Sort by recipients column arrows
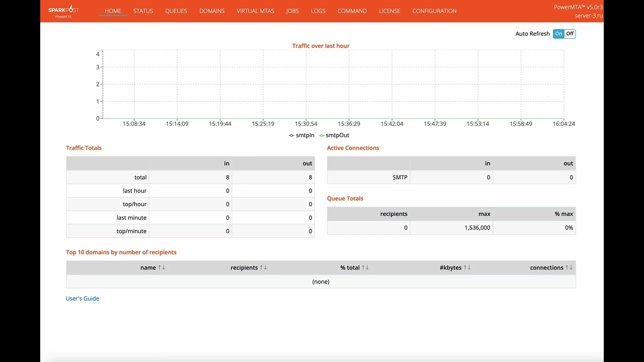644x362 pixels. tap(264, 267)
